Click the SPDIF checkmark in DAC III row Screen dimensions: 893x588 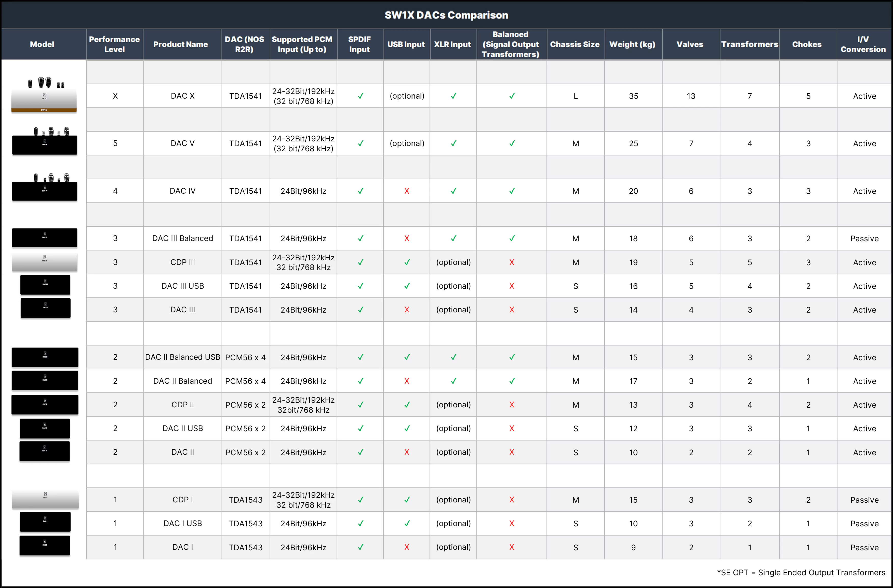tap(361, 310)
